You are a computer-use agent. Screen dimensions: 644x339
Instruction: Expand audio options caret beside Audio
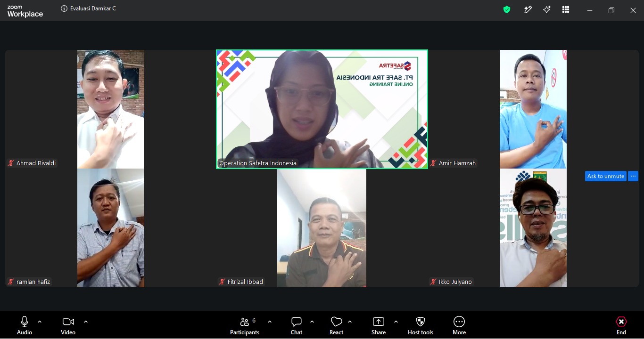(40, 322)
